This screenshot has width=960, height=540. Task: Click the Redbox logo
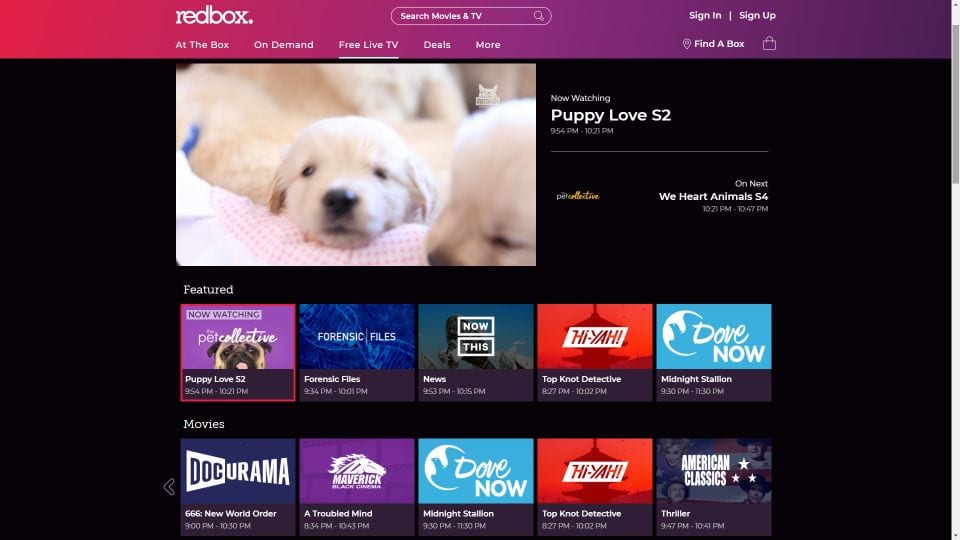tap(214, 15)
